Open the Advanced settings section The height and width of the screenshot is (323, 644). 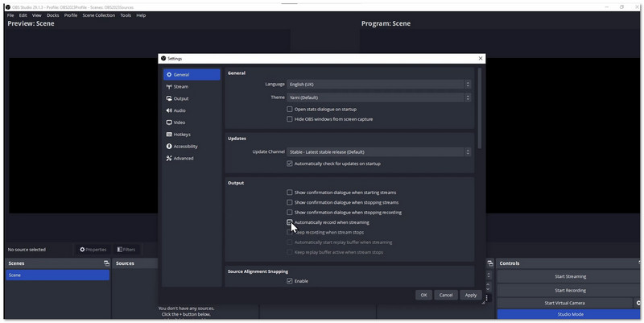[183, 159]
